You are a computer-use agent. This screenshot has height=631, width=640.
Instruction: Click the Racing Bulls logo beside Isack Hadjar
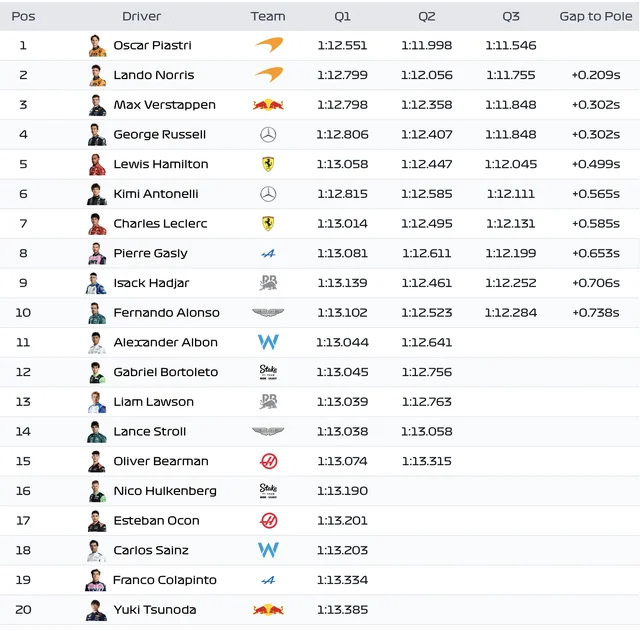click(x=269, y=283)
